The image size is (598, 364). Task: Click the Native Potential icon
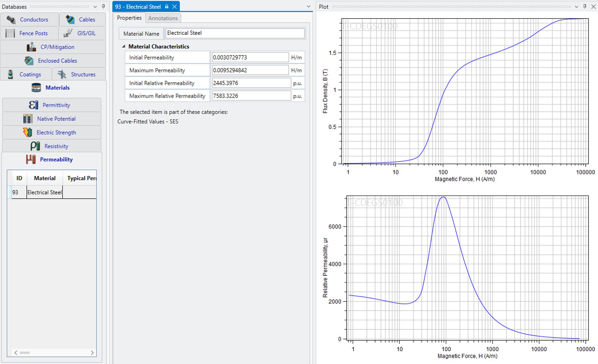click(x=28, y=119)
